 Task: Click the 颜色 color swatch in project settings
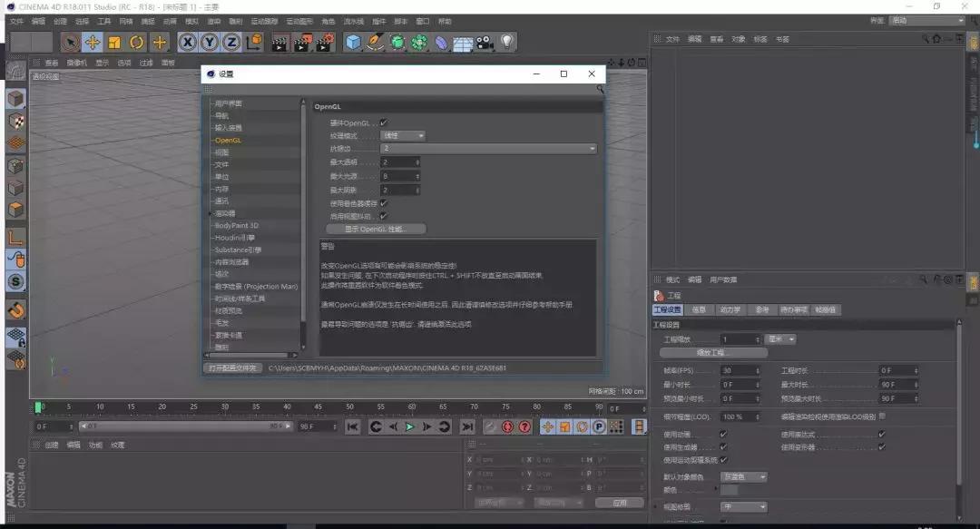point(730,491)
